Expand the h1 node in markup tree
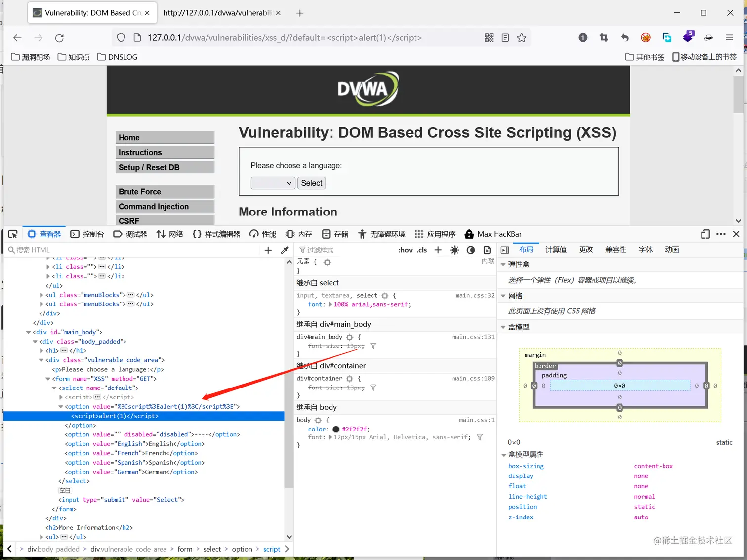Viewport: 747px width, 560px height. pyautogui.click(x=41, y=351)
